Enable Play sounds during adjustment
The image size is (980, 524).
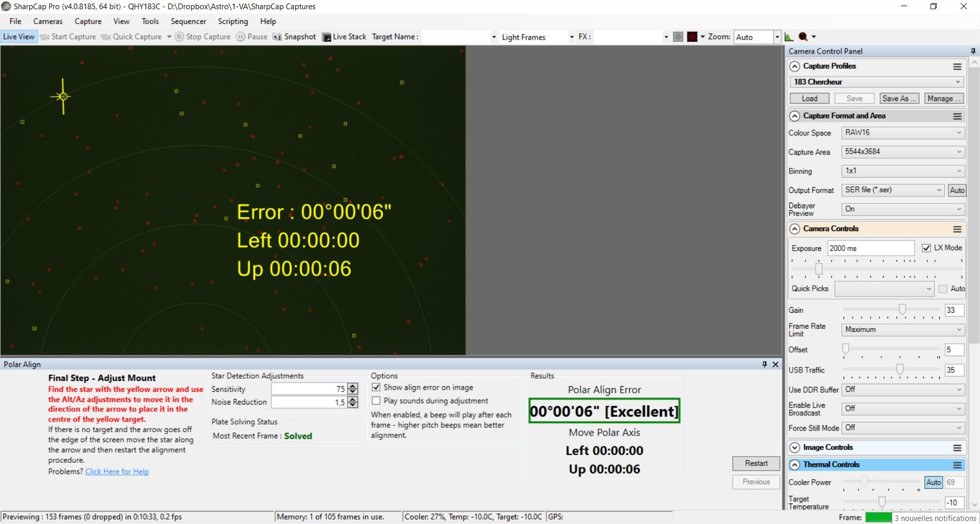(x=376, y=401)
